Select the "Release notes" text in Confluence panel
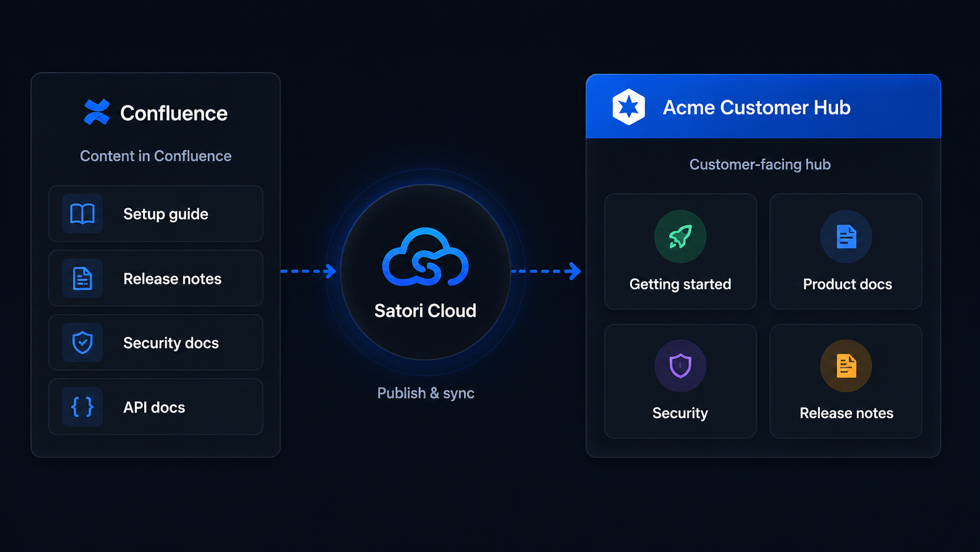The width and height of the screenshot is (980, 552). click(x=172, y=279)
